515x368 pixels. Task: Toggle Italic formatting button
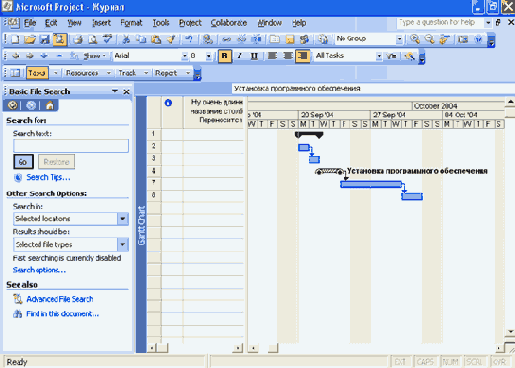pos(239,56)
